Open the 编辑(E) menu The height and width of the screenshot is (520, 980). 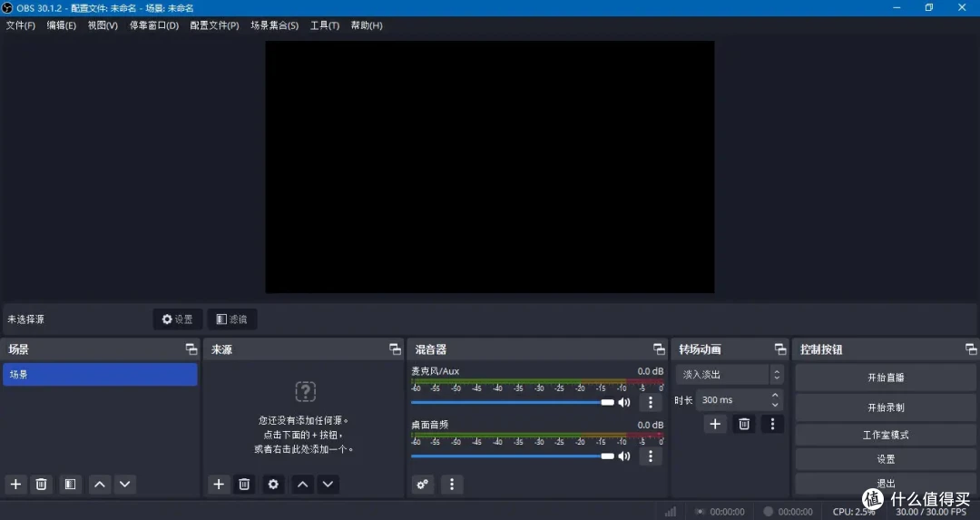coord(62,25)
